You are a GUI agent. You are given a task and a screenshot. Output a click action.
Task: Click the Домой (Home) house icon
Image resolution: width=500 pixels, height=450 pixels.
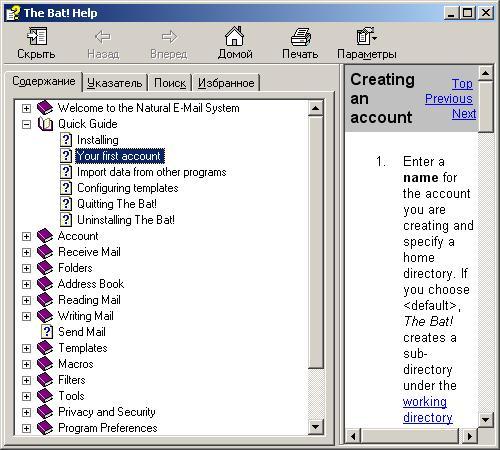(235, 36)
